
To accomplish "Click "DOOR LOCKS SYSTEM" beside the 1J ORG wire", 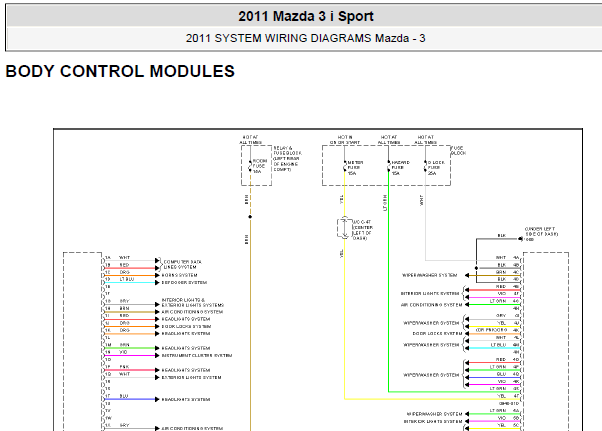I will (186, 327).
